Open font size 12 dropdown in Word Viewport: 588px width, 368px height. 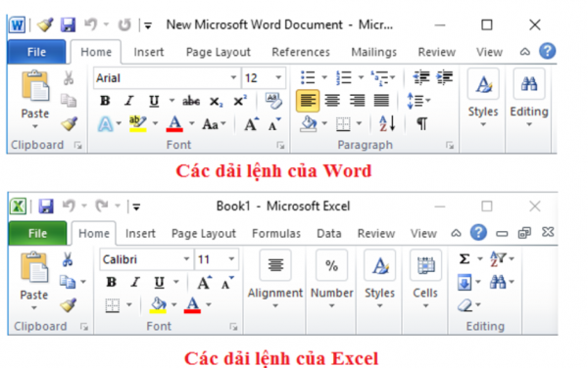pos(278,77)
